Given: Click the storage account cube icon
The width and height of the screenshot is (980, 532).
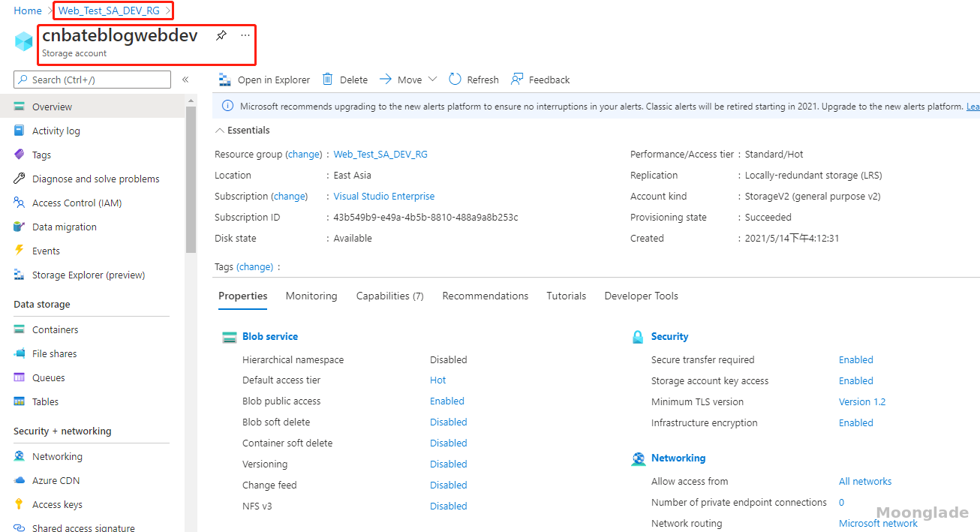Looking at the screenshot, I should pos(24,41).
